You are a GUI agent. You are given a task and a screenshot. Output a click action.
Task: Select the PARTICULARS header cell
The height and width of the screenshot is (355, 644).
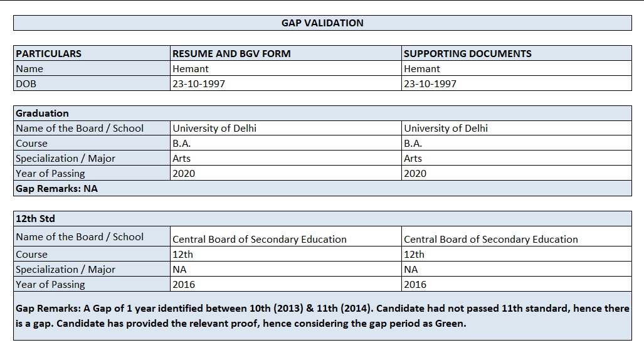click(x=49, y=54)
